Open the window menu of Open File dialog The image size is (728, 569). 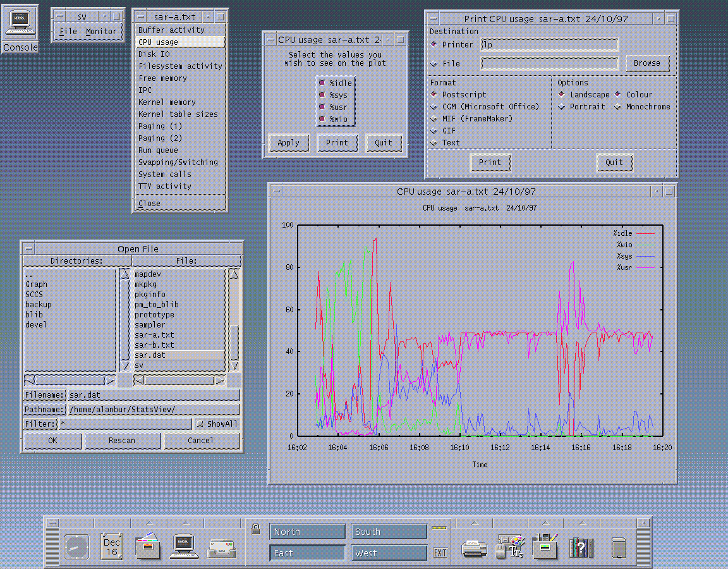[28, 249]
